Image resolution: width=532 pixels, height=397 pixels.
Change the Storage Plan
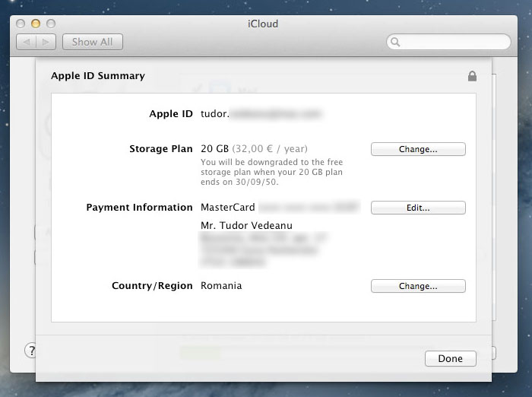(418, 149)
